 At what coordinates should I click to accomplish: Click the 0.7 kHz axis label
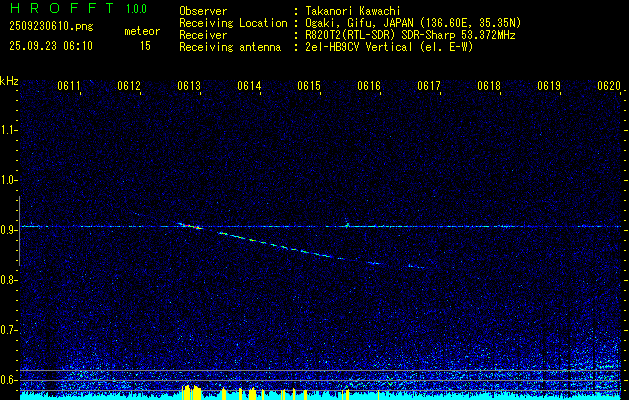[x=8, y=330]
